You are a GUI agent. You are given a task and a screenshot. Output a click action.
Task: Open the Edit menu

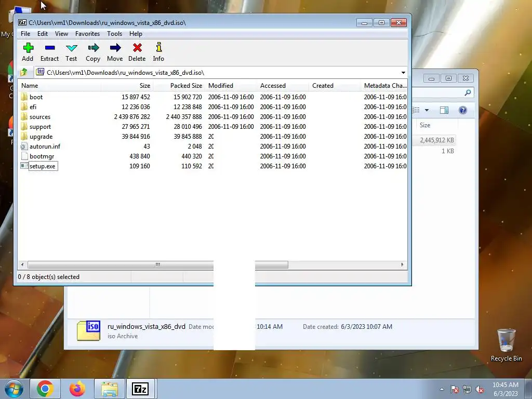tap(43, 34)
